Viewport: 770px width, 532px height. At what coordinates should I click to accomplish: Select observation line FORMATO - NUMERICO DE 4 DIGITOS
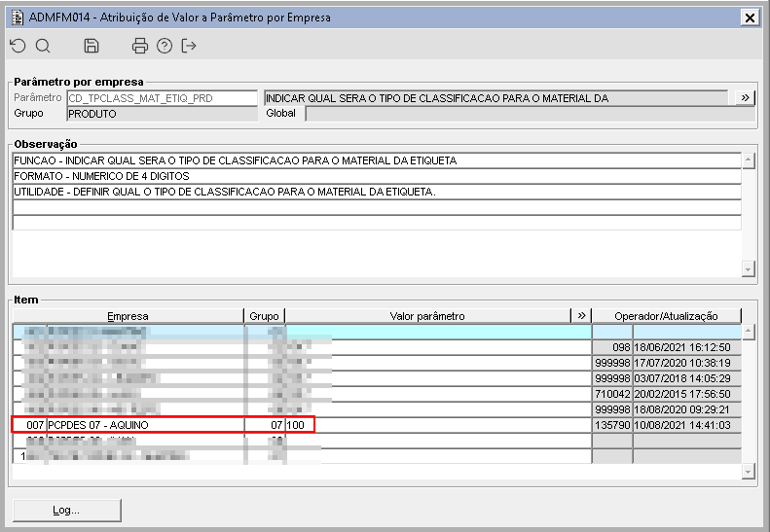pyautogui.click(x=377, y=176)
